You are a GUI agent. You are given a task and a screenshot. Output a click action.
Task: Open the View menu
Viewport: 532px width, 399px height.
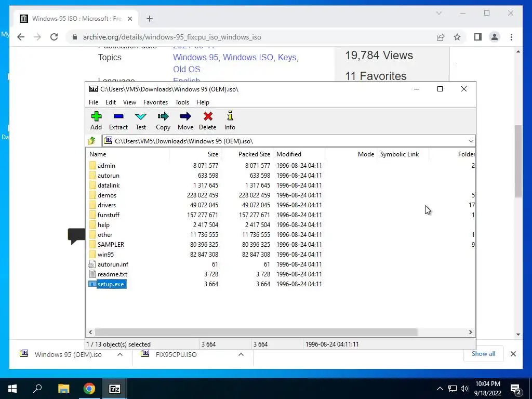[129, 102]
